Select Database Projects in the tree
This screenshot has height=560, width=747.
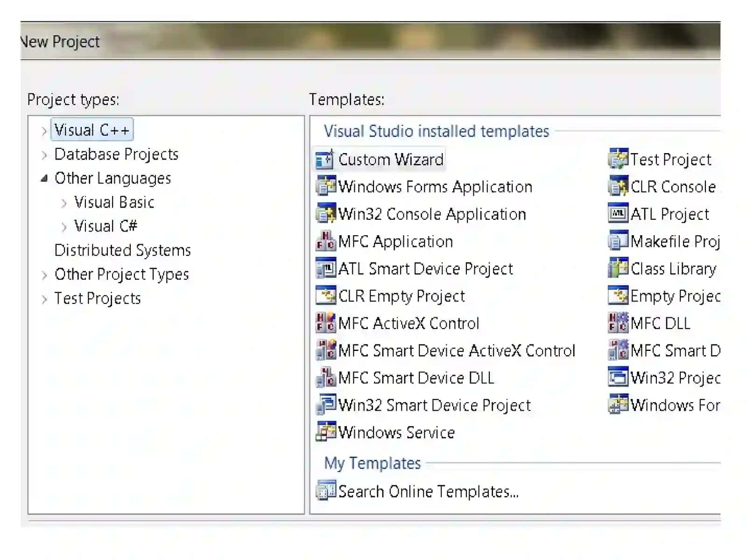(116, 154)
